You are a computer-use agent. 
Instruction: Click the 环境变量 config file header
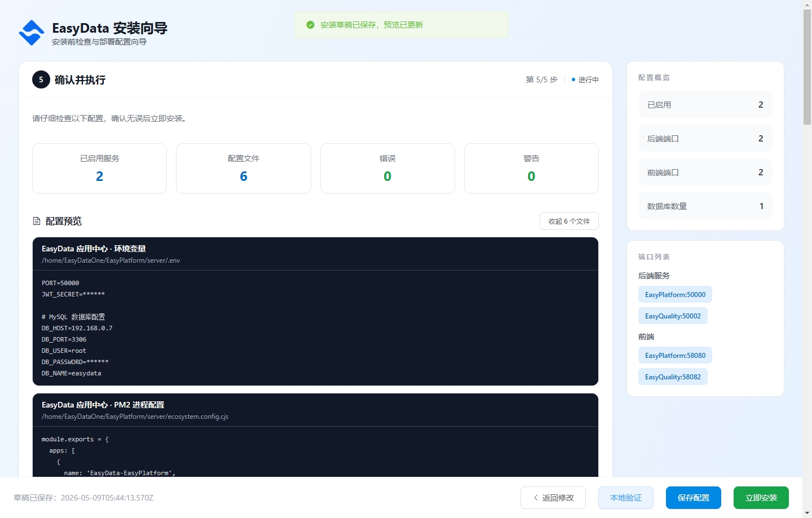[x=315, y=254]
